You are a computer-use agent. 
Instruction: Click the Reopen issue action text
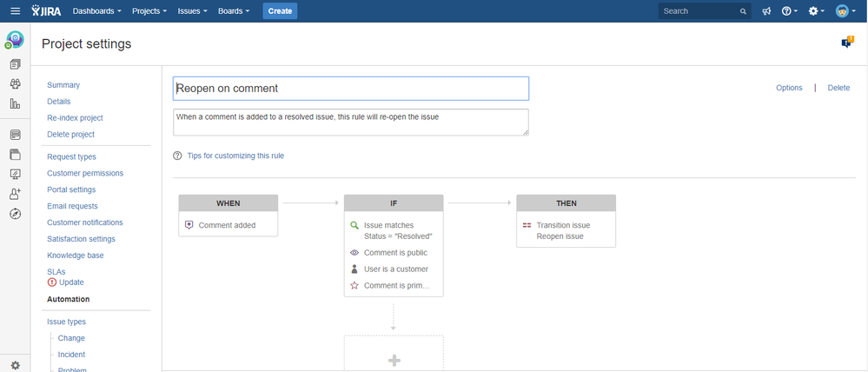coord(560,236)
